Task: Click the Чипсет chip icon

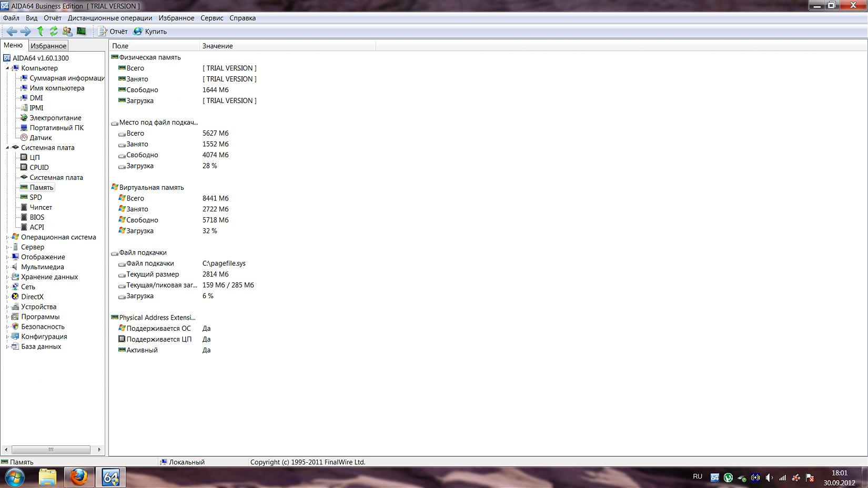Action: 24,207
